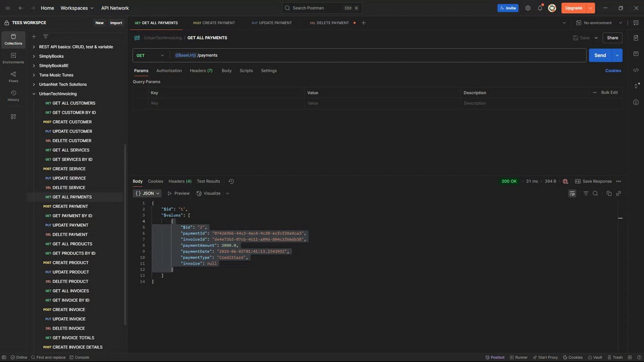Open the History sidebar panel
This screenshot has height=362, width=644.
coord(13,96)
